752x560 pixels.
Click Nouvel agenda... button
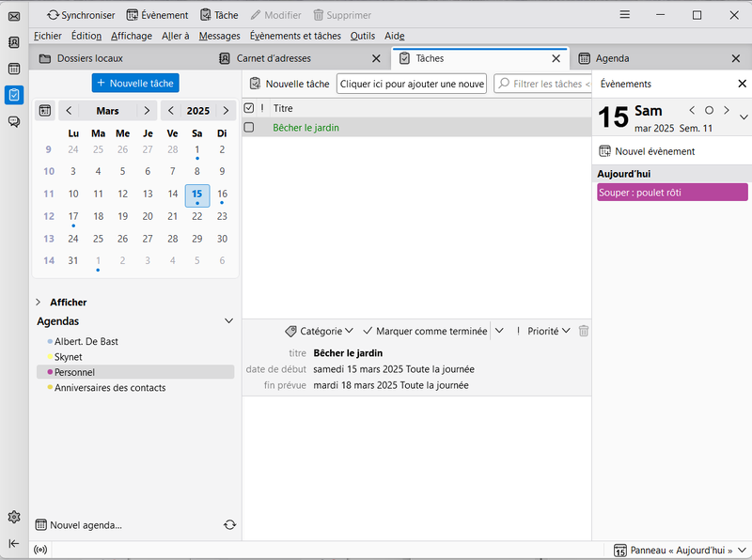(x=79, y=525)
